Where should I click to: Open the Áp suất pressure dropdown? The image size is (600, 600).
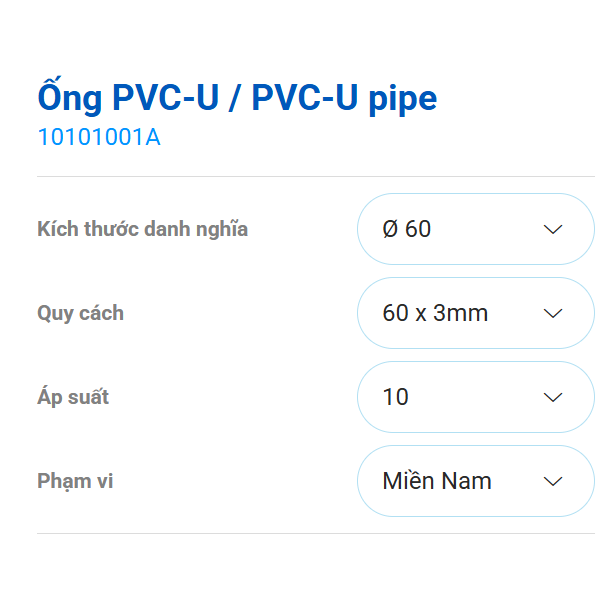tap(475, 397)
